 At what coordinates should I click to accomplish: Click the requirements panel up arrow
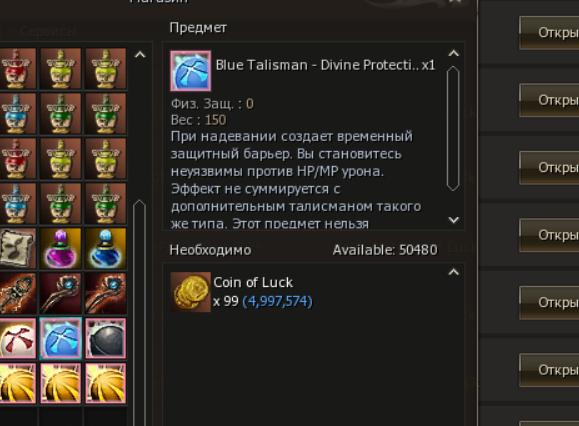point(453,272)
